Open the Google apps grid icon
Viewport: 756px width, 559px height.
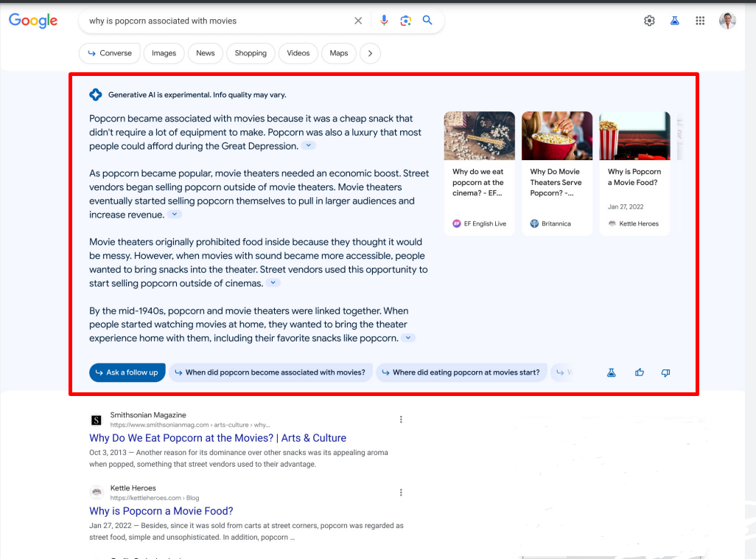coord(700,21)
